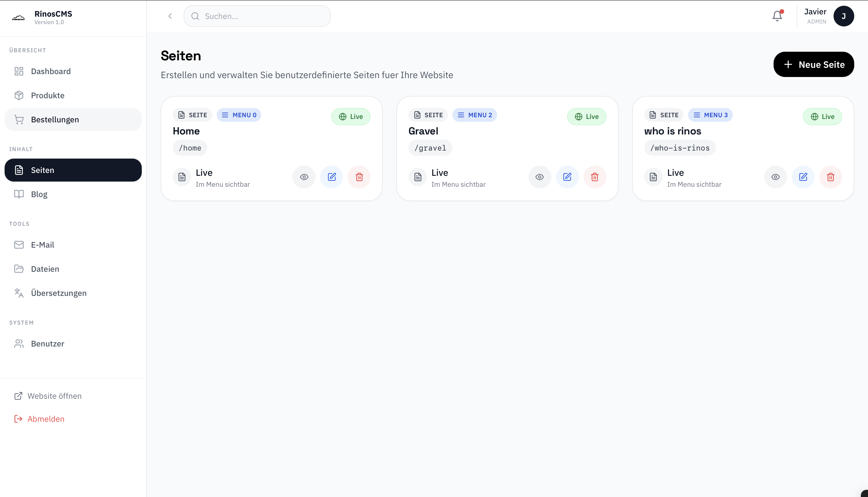Click SEITE badge on Gravel card
Screen dimensions: 868x497
pyautogui.click(x=428, y=115)
